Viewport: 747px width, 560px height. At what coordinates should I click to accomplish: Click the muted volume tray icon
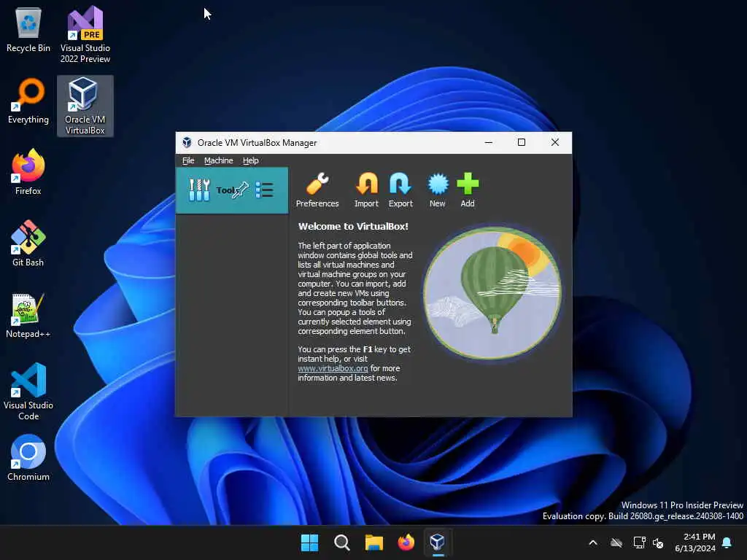point(659,542)
